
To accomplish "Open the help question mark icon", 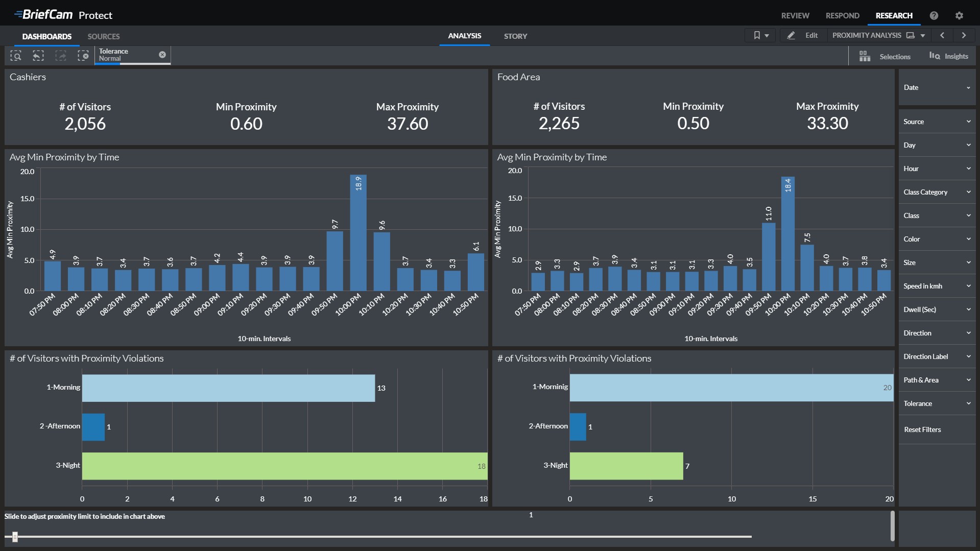I will (934, 15).
